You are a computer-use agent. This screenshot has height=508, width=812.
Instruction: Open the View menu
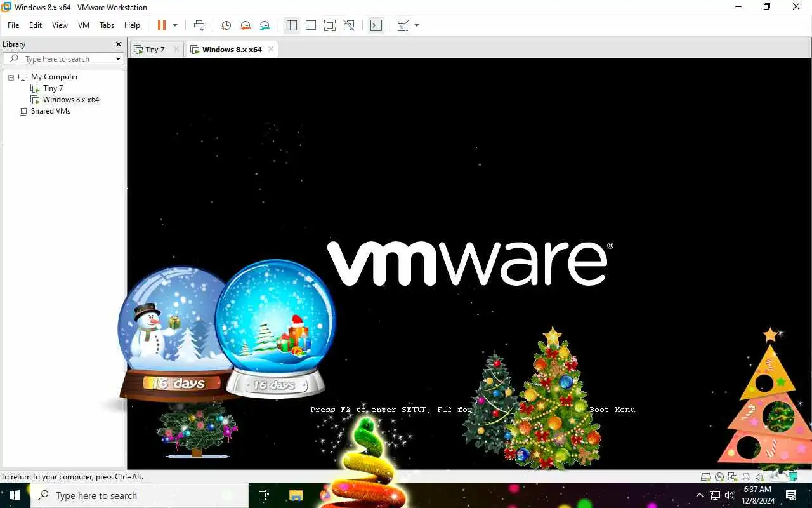tap(60, 25)
